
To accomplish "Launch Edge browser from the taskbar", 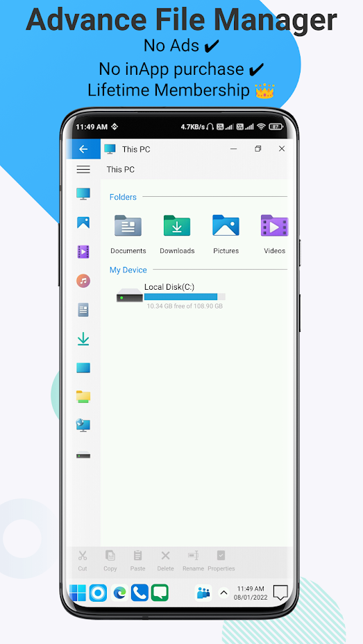I will pyautogui.click(x=119, y=593).
